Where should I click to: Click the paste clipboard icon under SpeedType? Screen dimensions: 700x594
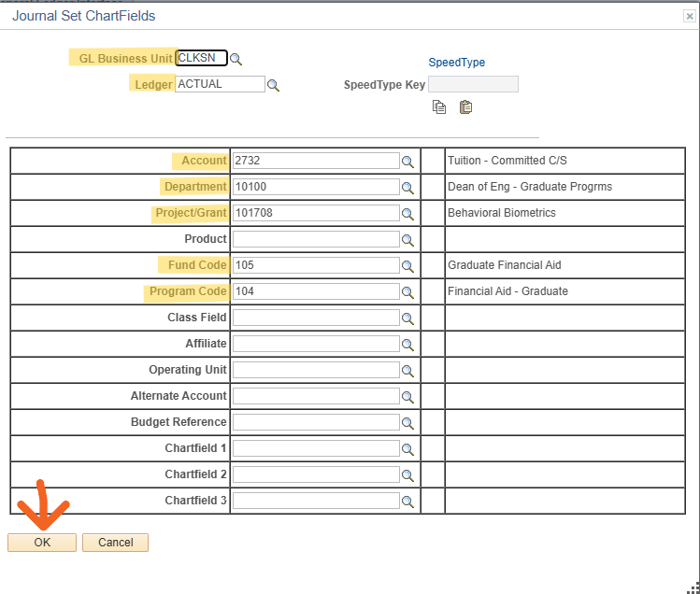click(x=465, y=107)
